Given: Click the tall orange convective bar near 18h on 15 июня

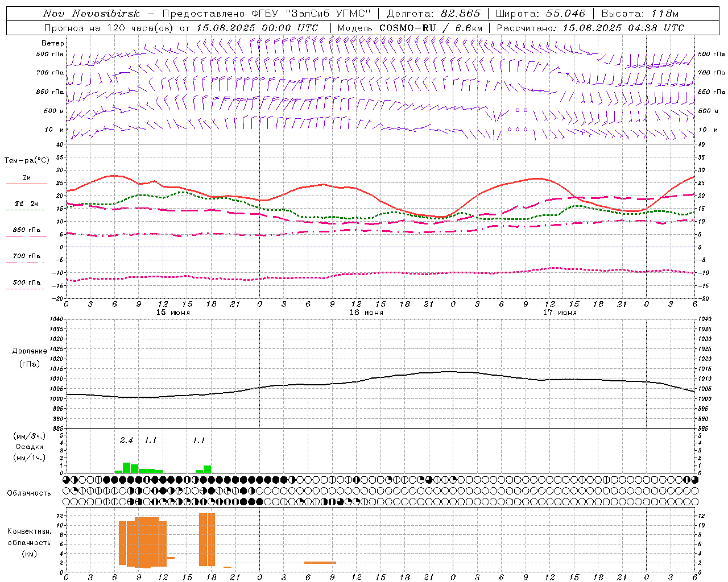Looking at the screenshot, I should 207,539.
